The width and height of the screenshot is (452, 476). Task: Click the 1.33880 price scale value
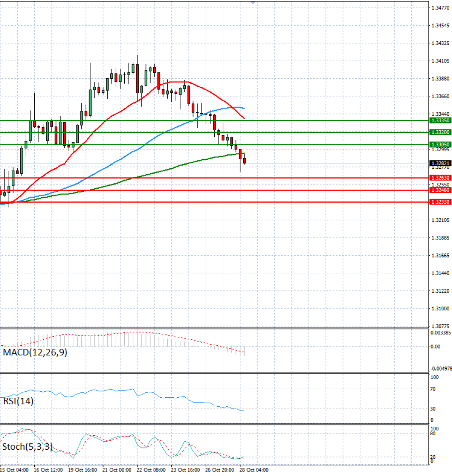point(440,79)
